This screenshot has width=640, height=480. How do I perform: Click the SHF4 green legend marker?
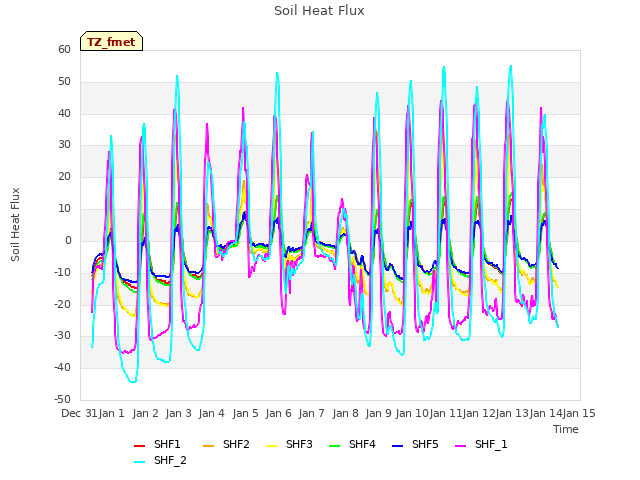point(335,446)
